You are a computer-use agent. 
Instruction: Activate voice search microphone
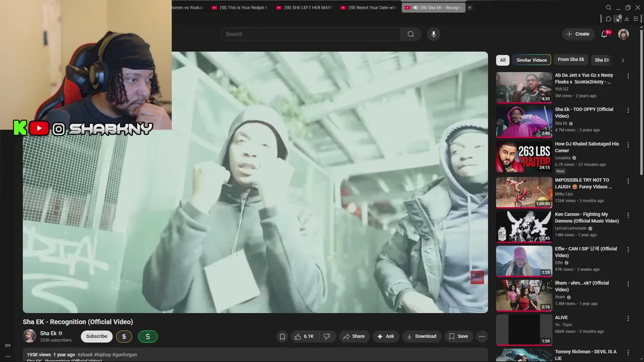[x=433, y=34]
